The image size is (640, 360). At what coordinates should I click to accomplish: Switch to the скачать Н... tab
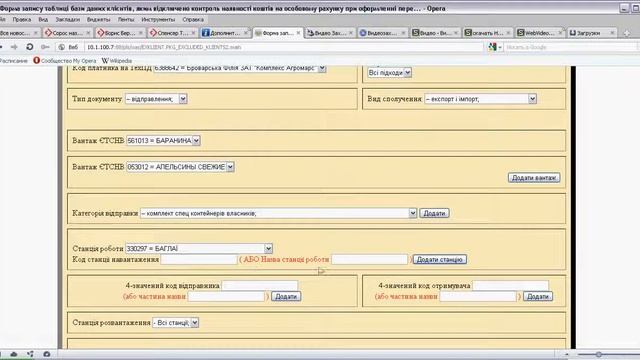tap(484, 33)
